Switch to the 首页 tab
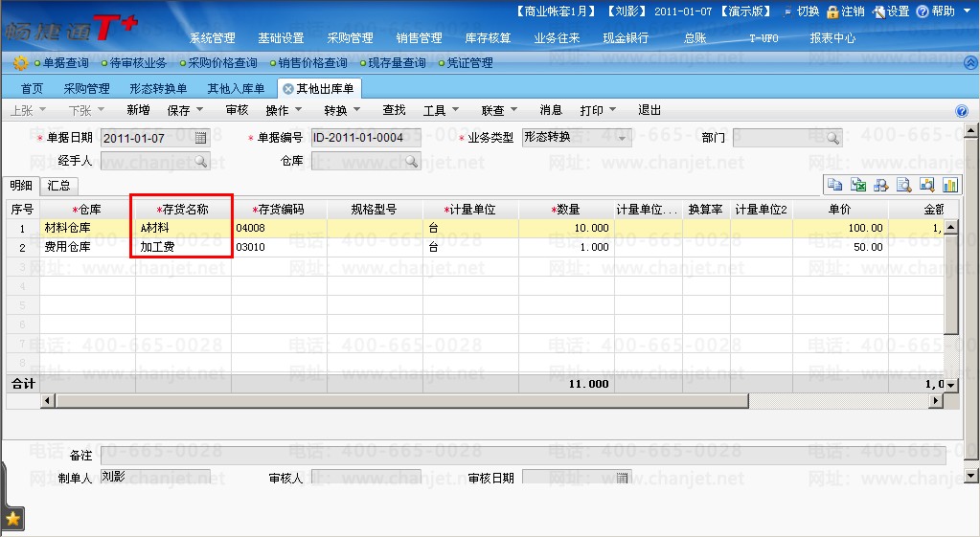 (32, 89)
